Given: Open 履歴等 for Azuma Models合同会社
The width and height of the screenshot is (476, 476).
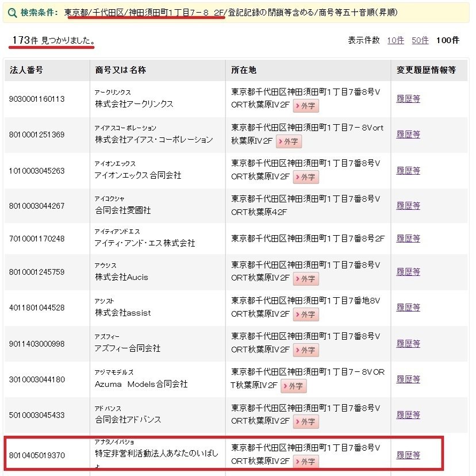Looking at the screenshot, I should tap(408, 379).
